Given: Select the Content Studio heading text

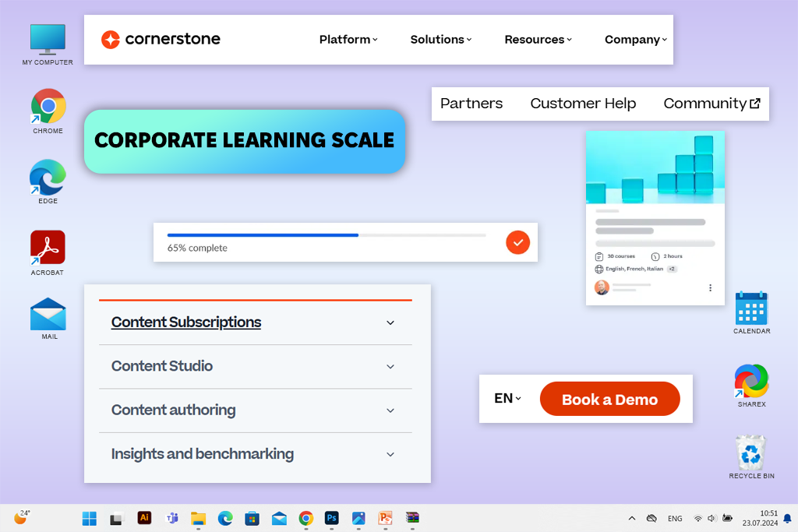Looking at the screenshot, I should click(162, 366).
